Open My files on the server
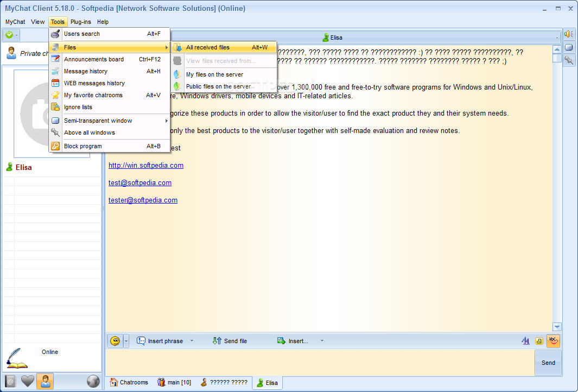This screenshot has height=392, width=578. tap(224, 74)
